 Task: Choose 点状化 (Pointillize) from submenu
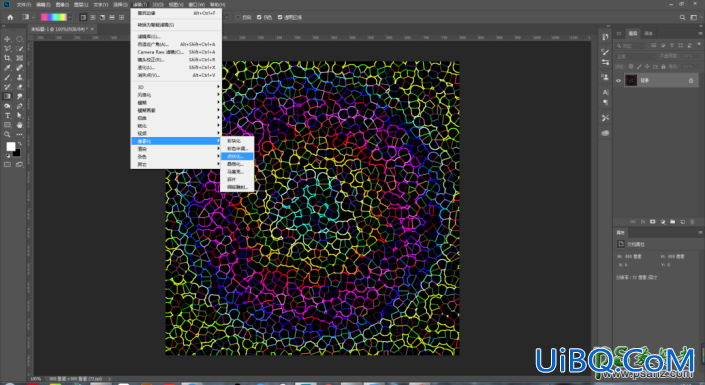point(237,157)
